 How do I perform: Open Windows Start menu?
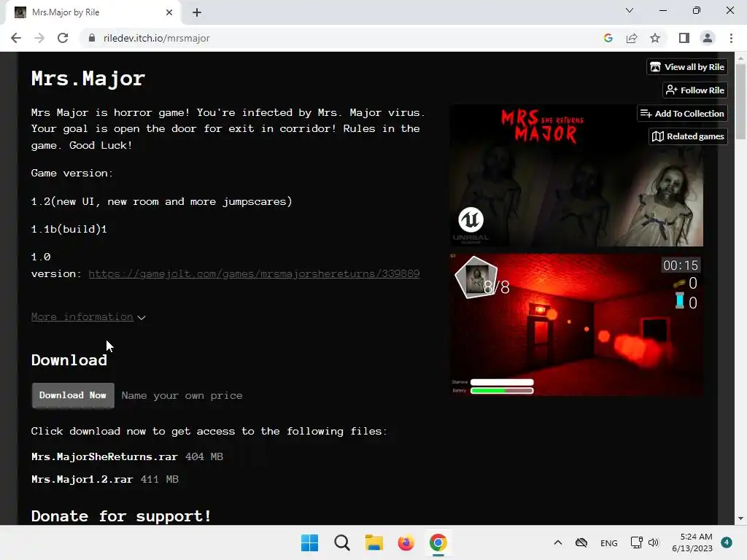309,542
